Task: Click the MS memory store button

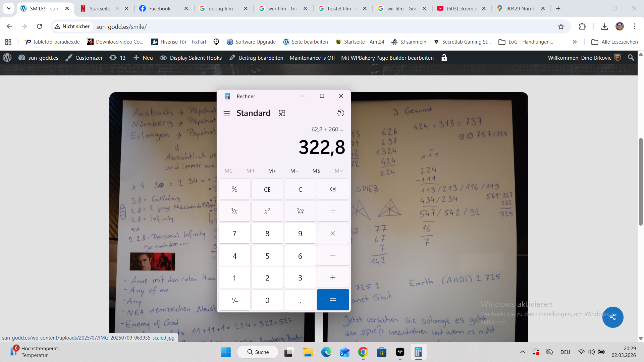Action: click(316, 171)
